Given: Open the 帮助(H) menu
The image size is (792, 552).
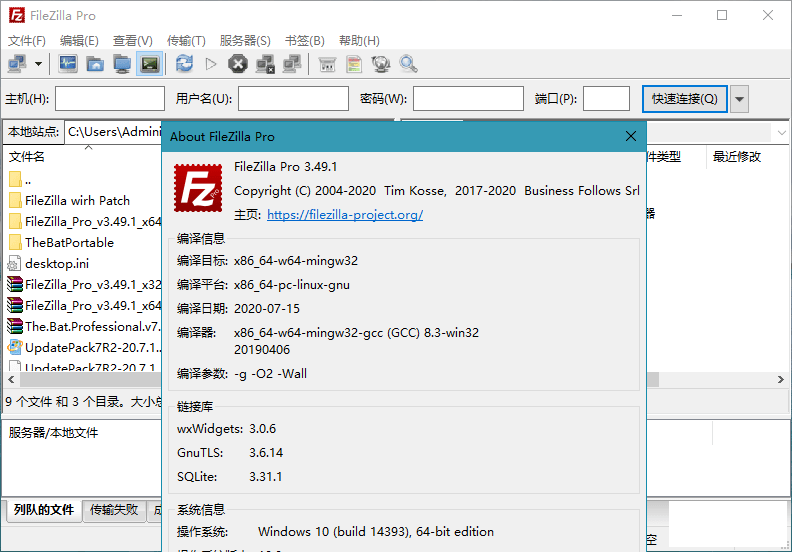Looking at the screenshot, I should coord(359,40).
